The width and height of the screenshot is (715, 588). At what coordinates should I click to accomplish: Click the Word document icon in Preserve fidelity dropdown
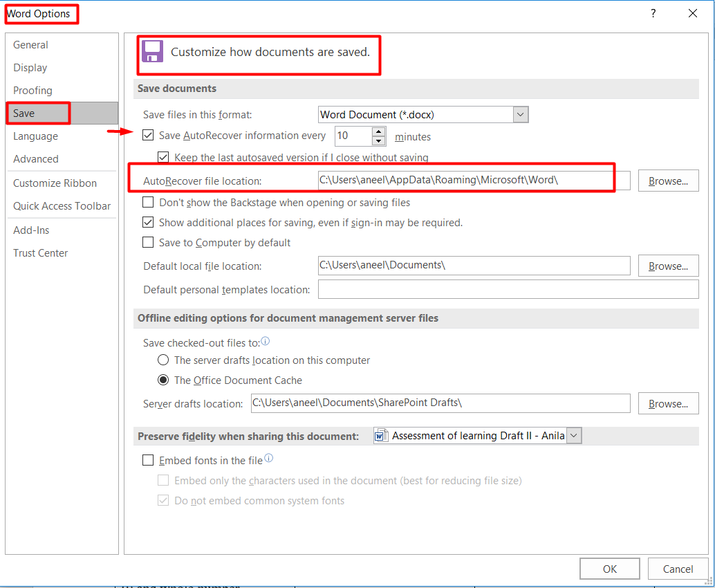point(381,436)
